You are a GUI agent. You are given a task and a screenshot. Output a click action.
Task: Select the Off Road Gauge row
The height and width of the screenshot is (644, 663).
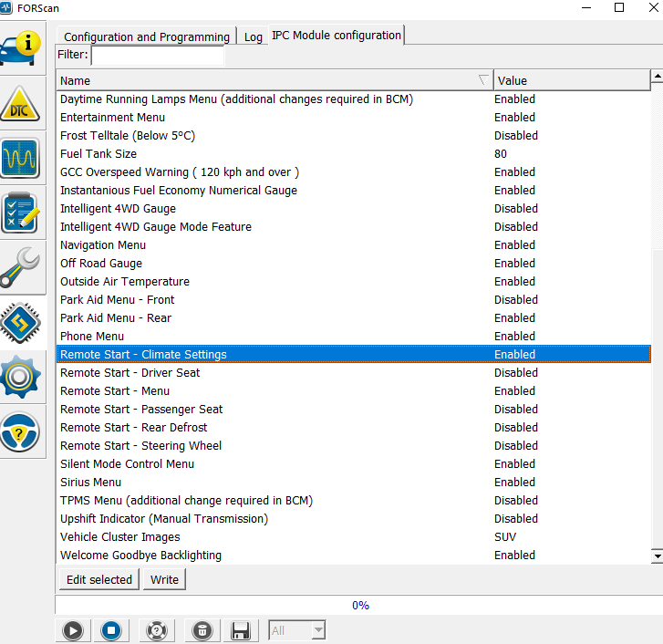click(354, 263)
